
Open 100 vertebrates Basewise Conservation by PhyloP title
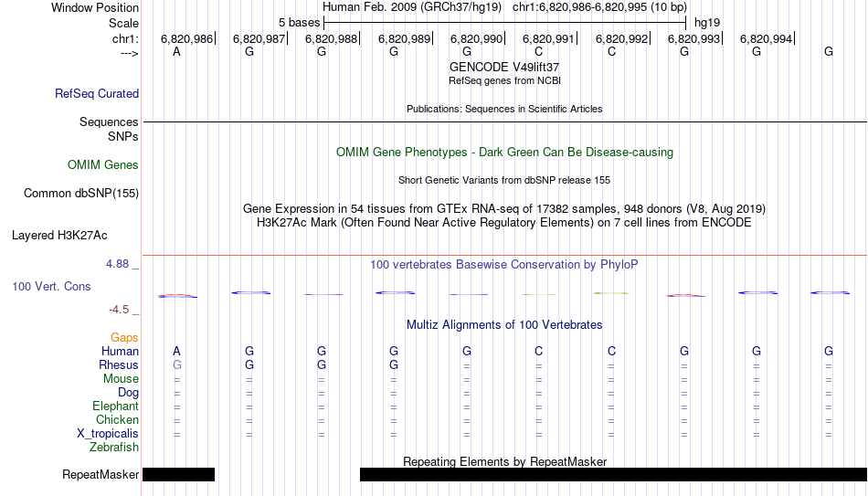(504, 265)
